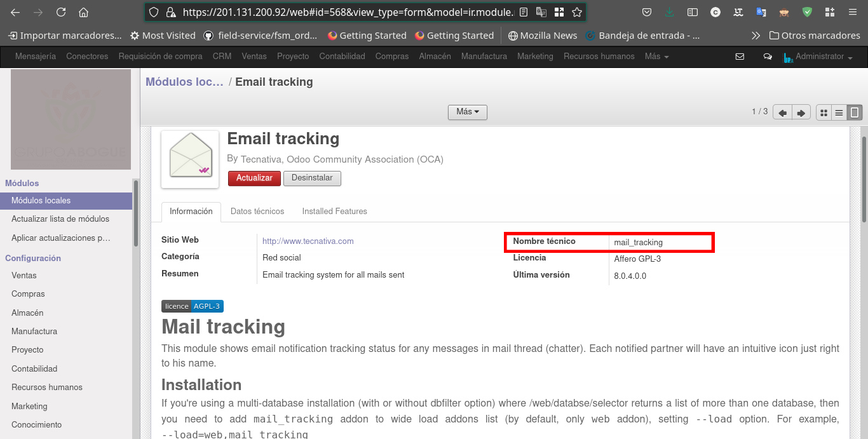Click the Importar marcadores bookmark item
Viewport: 868px width, 439px height.
(65, 36)
